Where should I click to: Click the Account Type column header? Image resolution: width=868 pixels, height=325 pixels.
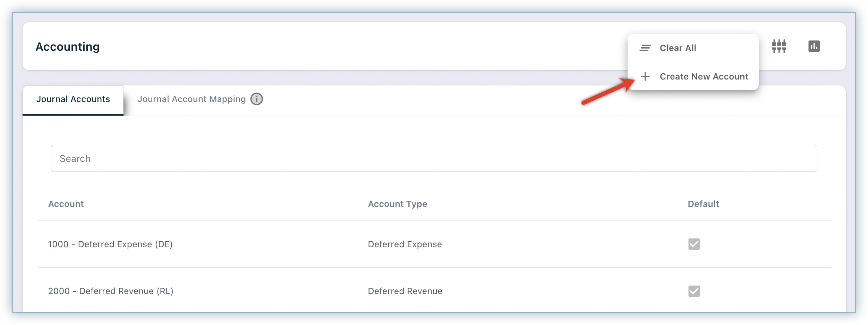[397, 204]
